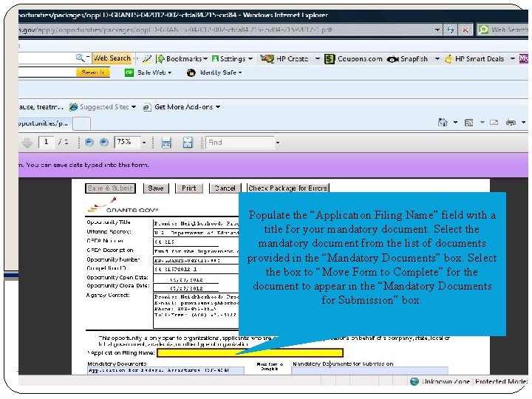Click the Print button on form

[189, 188]
